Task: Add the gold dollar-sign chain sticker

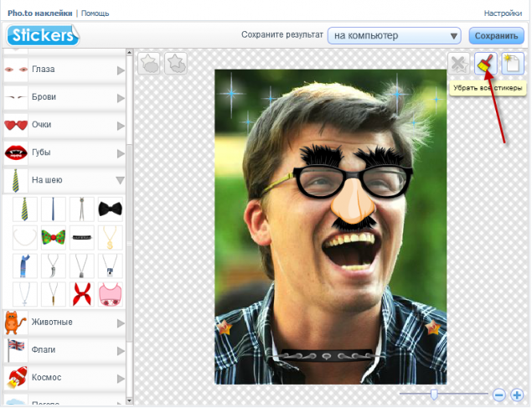Action: point(110,237)
